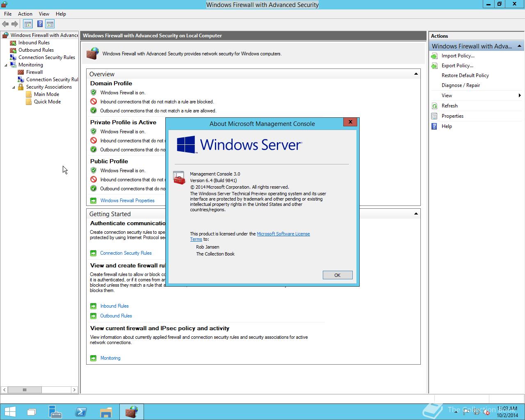Select Connection Security Rules tree node
525x420 pixels.
tap(47, 57)
